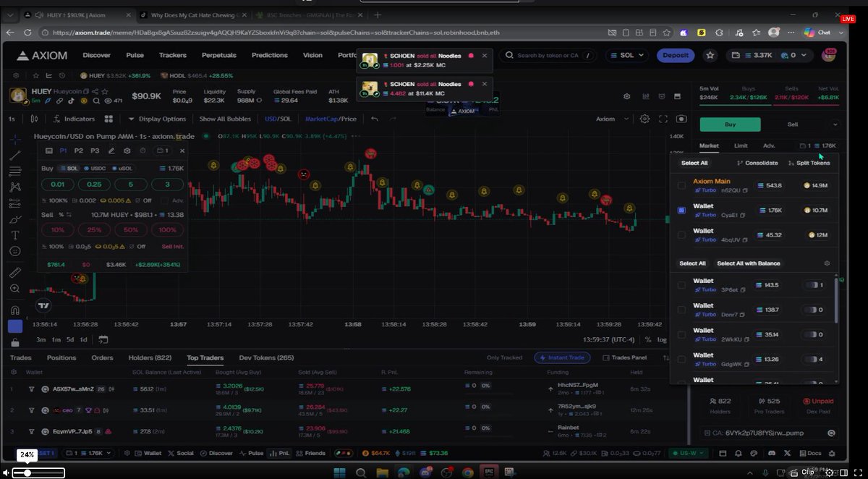Uncheck the Wallet CyaE1 checkbox
Image resolution: width=868 pixels, height=479 pixels.
point(681,211)
